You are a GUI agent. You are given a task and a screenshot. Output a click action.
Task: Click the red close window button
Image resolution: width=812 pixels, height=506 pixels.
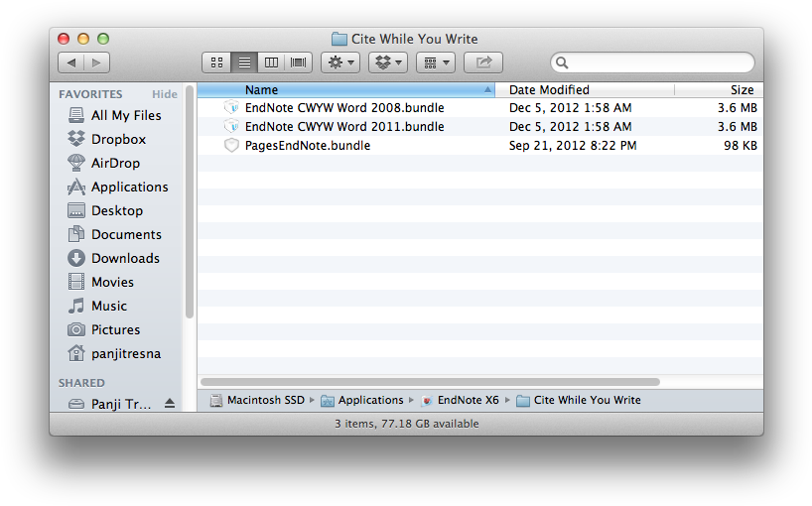point(64,39)
